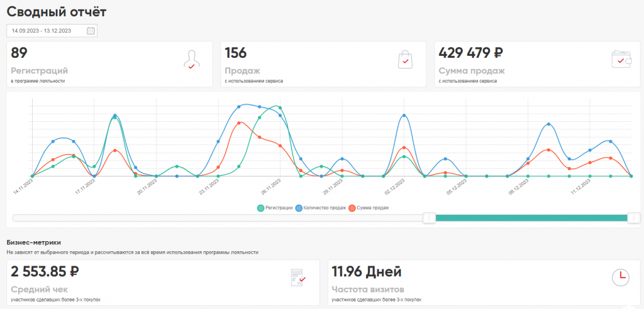
Task: Click the receipt icon on Средний чек card
Action: coord(297,278)
